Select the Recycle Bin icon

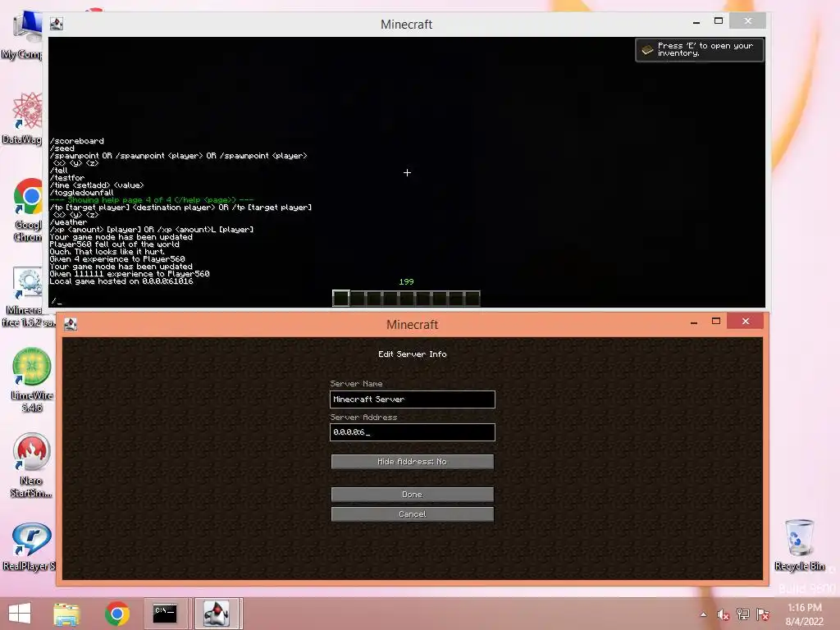coord(799,545)
